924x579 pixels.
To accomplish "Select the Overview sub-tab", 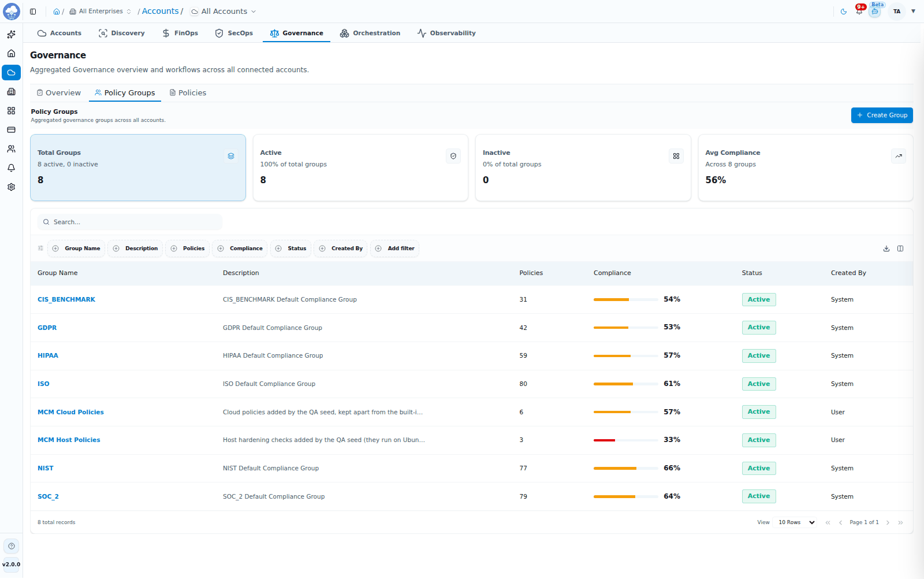I will 59,93.
